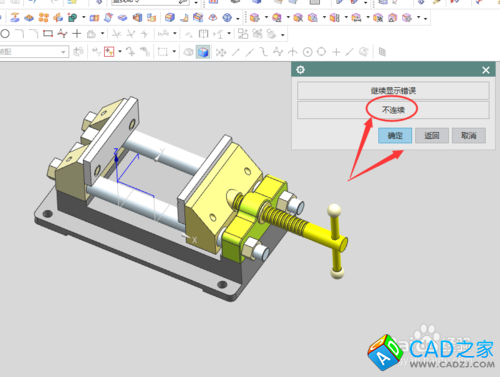Image resolution: width=500 pixels, height=377 pixels.
Task: Select the circle sketch tool
Action: pyautogui.click(x=5, y=34)
